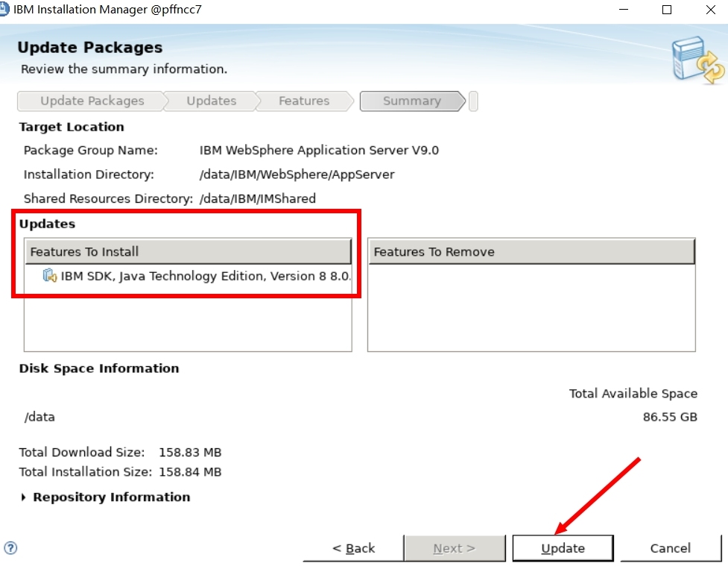The image size is (728, 569).
Task: Maximize the Installation Manager window
Action: click(x=667, y=10)
